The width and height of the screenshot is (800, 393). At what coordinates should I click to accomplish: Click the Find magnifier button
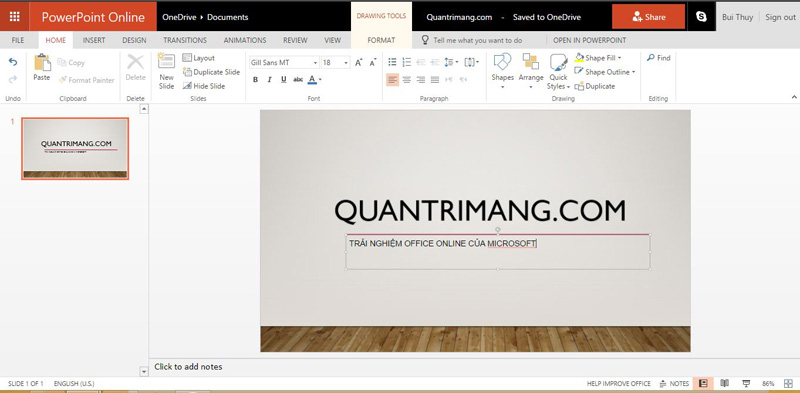[659, 58]
